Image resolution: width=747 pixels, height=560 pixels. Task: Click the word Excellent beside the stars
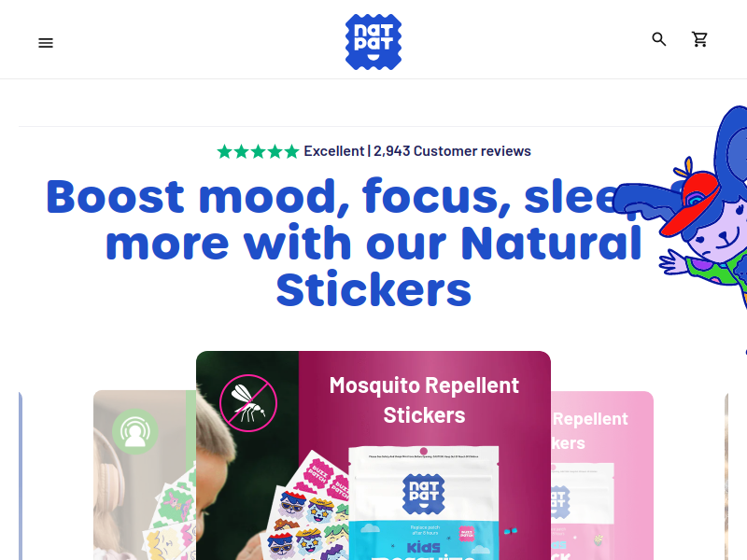pos(334,151)
